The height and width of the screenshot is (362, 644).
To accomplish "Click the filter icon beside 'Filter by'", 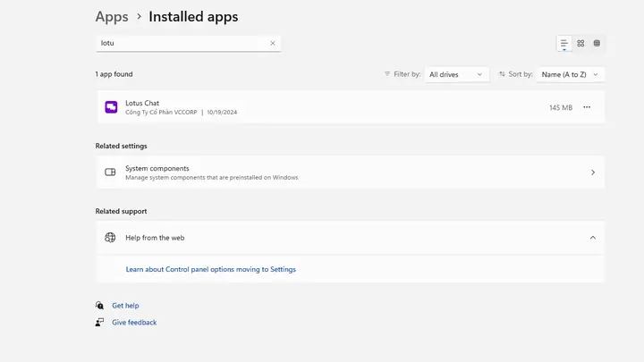I will tap(387, 74).
